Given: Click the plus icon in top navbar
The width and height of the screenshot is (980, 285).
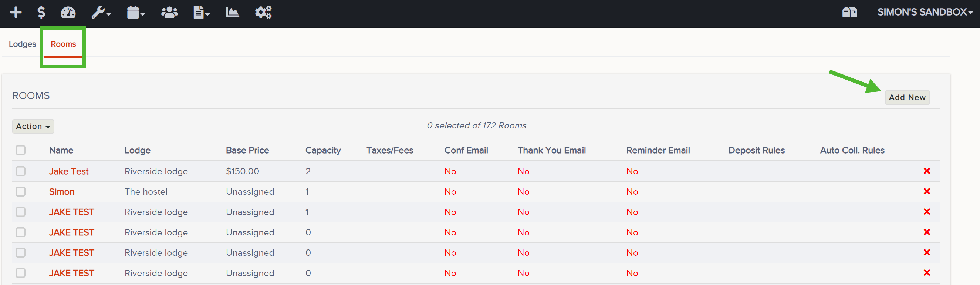Looking at the screenshot, I should click(16, 13).
